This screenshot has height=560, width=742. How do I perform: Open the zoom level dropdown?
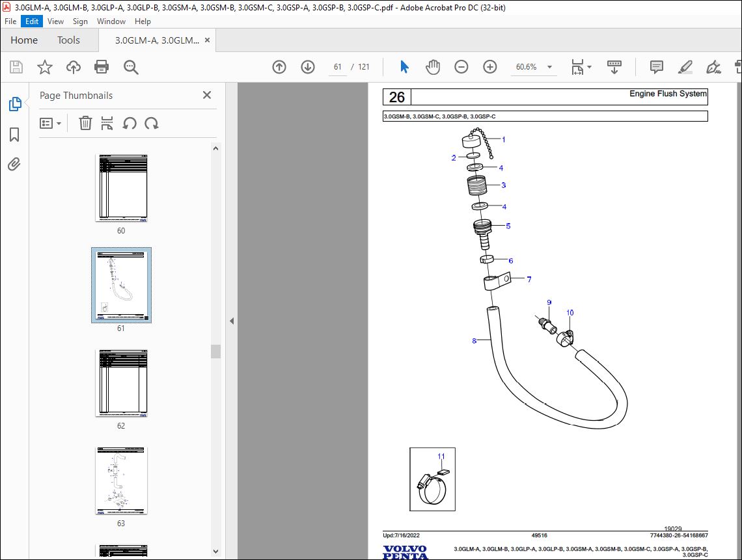tap(549, 67)
